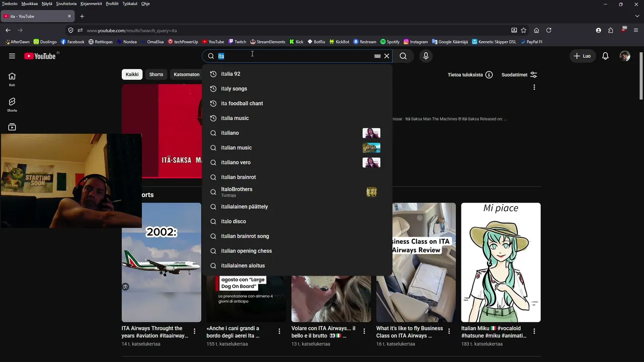The image size is (644, 362).
Task: Open the browser application menu
Action: [636, 30]
